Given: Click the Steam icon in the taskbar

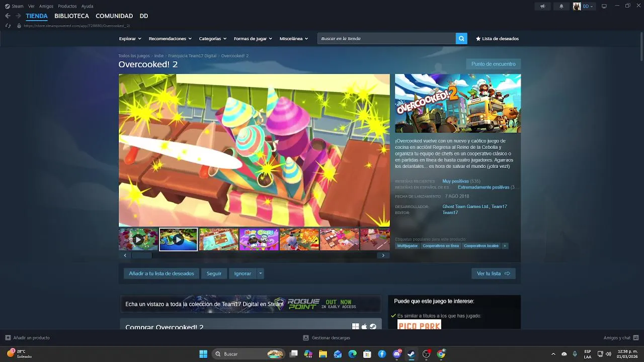Looking at the screenshot, I should [412, 354].
